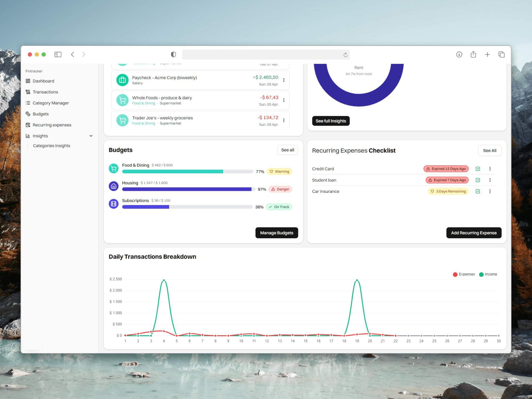Open Category Manager from sidebar
This screenshot has width=532, height=399.
point(51,103)
